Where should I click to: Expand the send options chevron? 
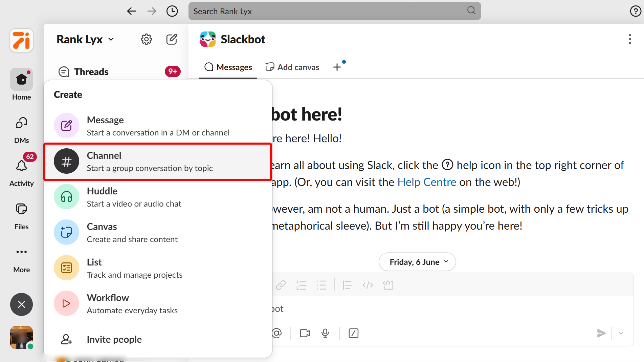621,333
